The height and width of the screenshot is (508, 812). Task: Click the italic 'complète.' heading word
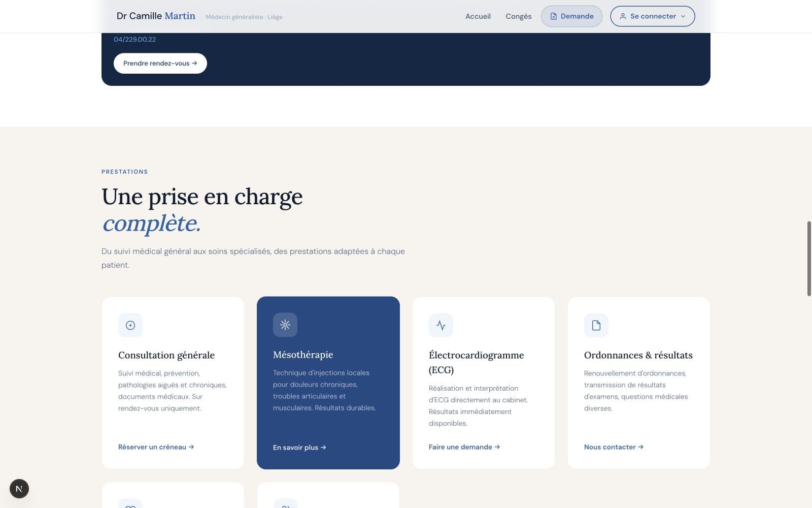pyautogui.click(x=151, y=224)
